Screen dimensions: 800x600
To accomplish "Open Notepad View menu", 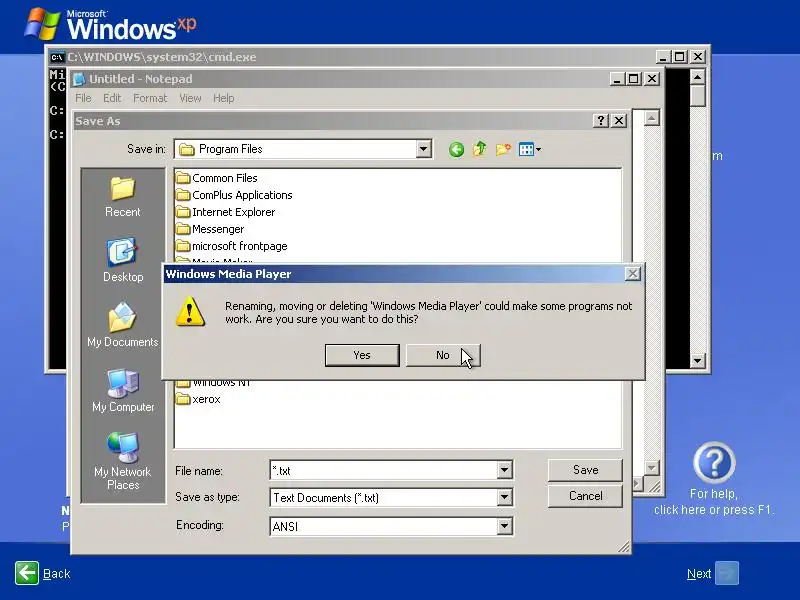I will (190, 98).
